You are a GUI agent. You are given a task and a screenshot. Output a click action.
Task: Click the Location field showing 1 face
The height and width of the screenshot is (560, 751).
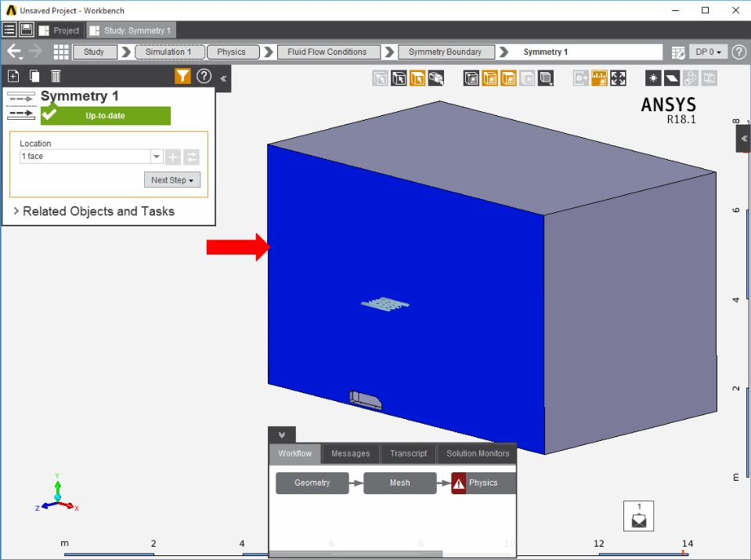85,156
